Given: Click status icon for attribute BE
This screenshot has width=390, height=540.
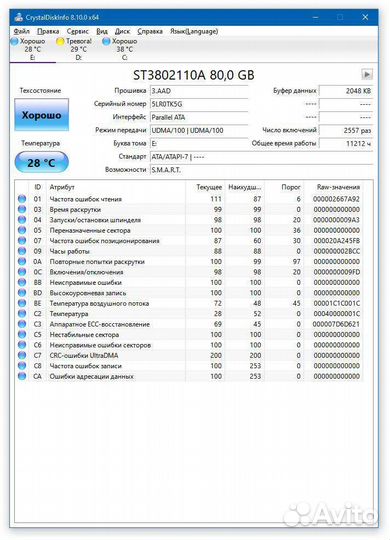Looking at the screenshot, I should [x=22, y=303].
